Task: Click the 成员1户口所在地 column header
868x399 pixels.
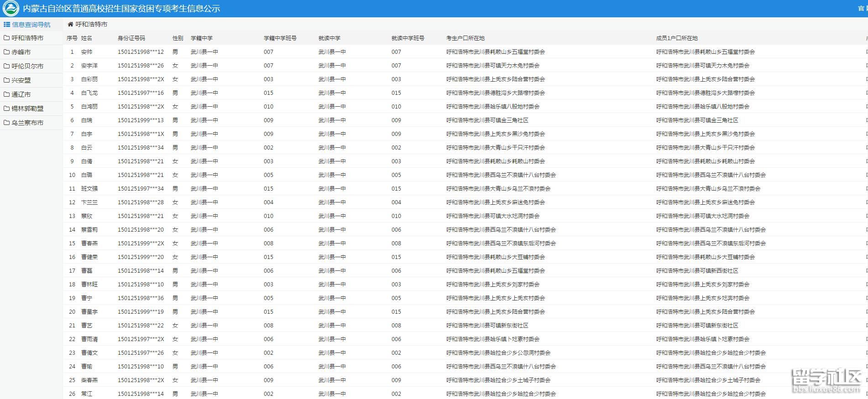Action: (677, 38)
